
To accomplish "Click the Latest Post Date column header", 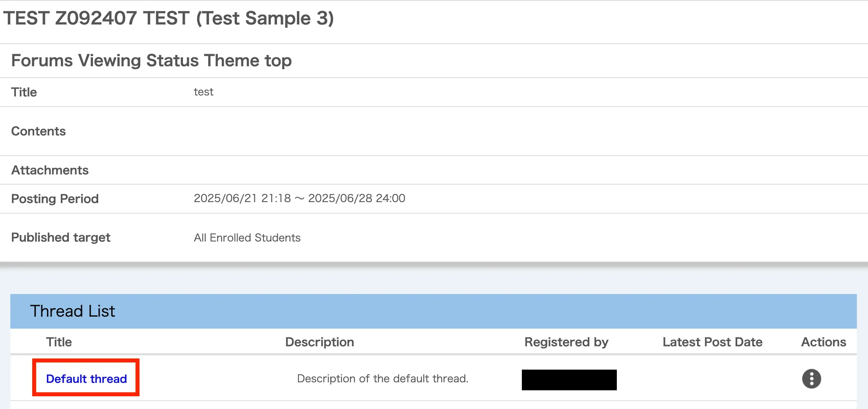I will pyautogui.click(x=712, y=342).
